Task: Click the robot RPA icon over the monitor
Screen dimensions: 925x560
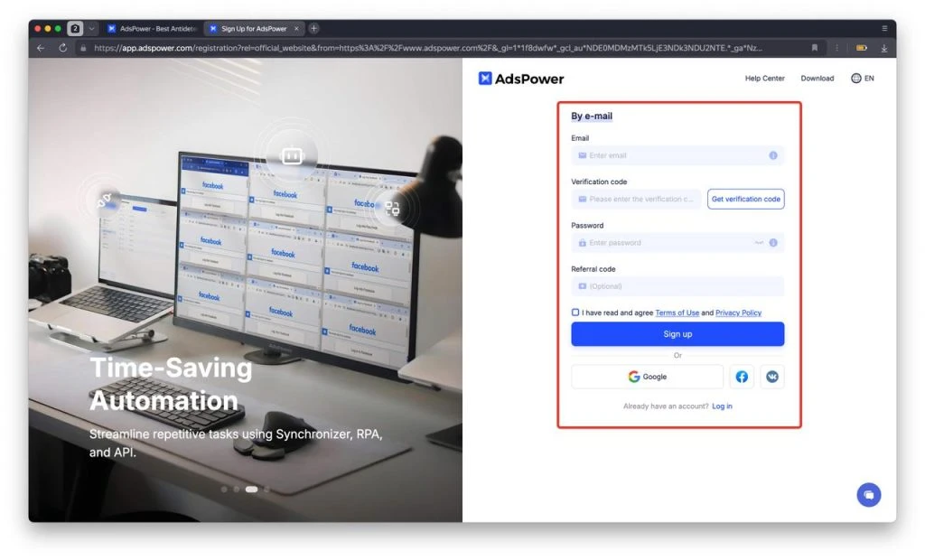Action: [292, 155]
